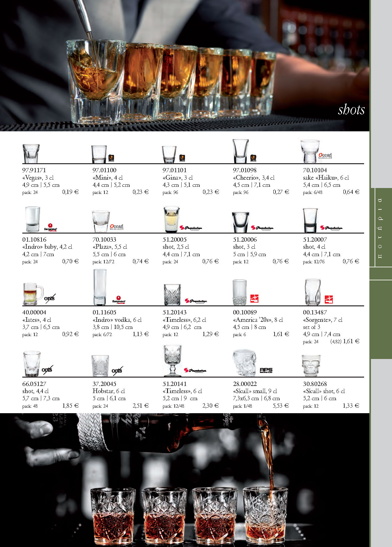The image size is (392, 547).
Task: Click the Borgonovo logo next to Indro baby glass
Action: (51, 228)
